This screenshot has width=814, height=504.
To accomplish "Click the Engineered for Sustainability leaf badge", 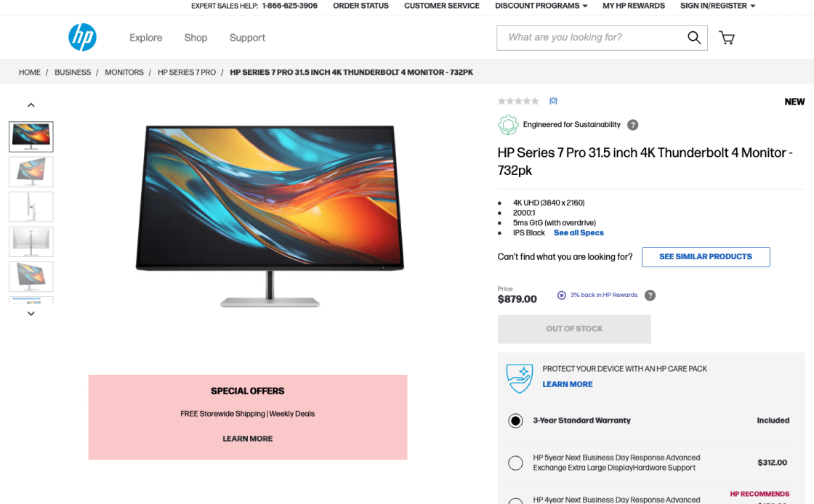I will click(x=508, y=125).
